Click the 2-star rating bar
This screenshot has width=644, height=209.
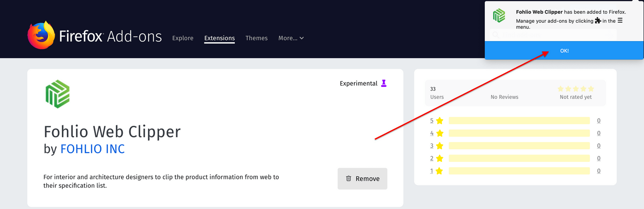click(x=519, y=158)
